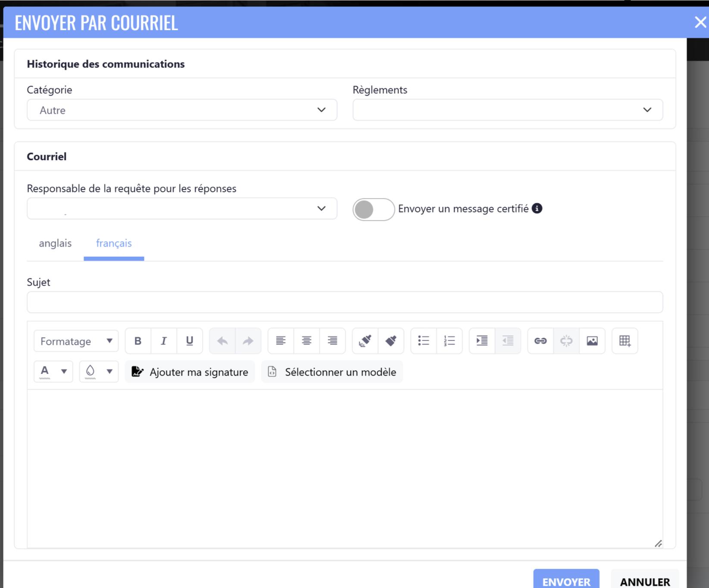Center align the text

(306, 341)
